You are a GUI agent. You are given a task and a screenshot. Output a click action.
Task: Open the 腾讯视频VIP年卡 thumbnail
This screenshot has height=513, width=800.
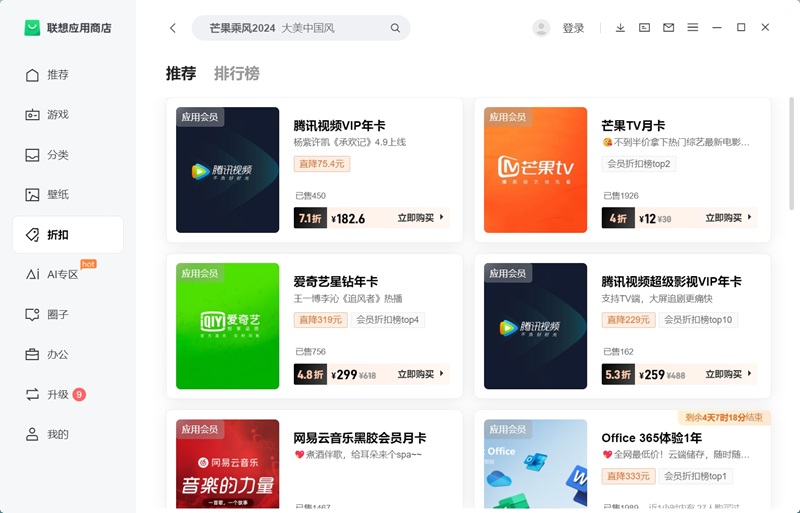tap(228, 170)
